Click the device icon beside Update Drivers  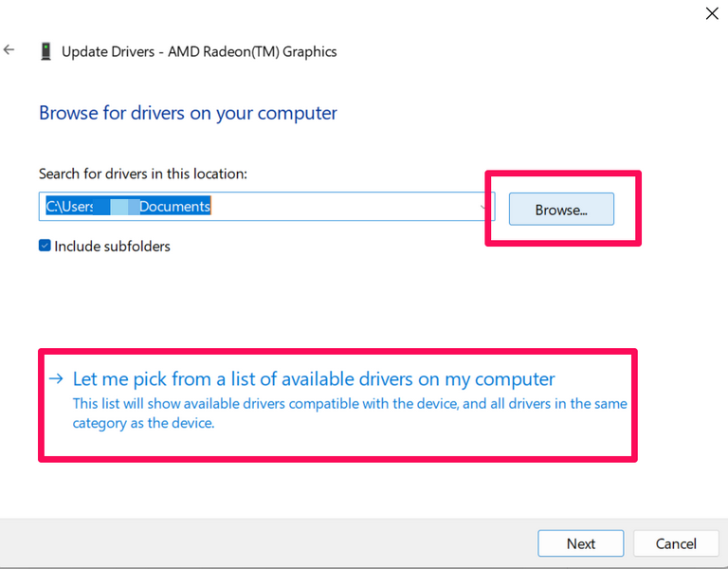45,51
